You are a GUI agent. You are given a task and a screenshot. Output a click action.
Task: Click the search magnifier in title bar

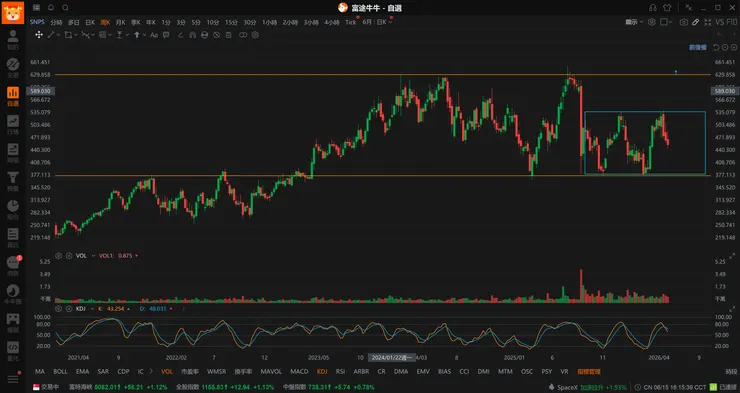point(66,8)
